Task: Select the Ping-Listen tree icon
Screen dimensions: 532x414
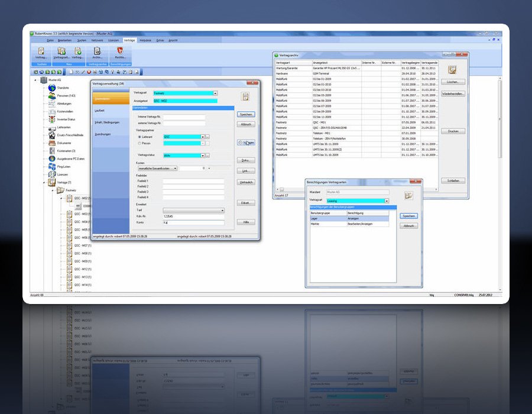Action: [52, 167]
